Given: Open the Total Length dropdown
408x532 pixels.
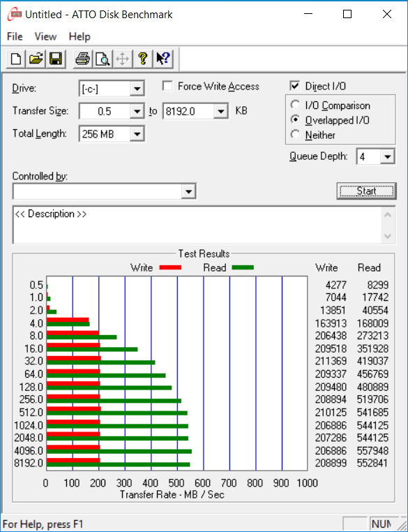Looking at the screenshot, I should pos(137,134).
